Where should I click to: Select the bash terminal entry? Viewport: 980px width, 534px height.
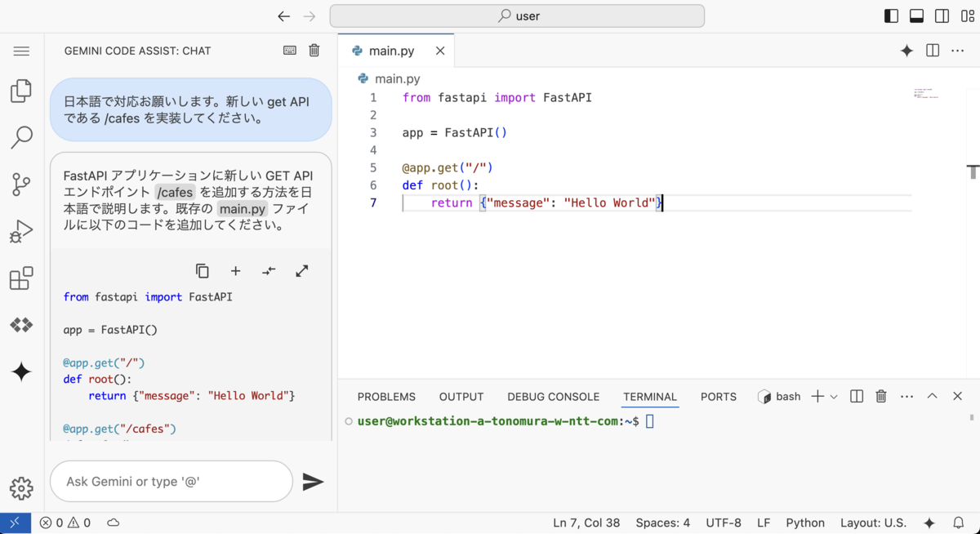pyautogui.click(x=779, y=396)
